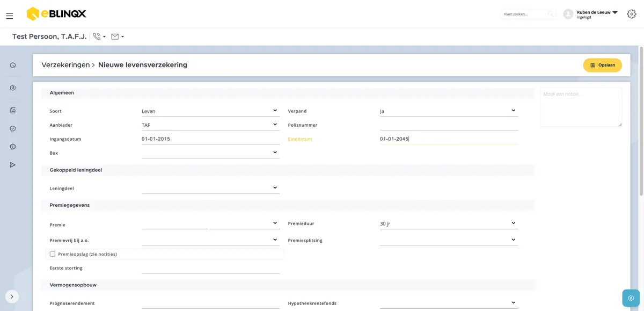Expand the sidebar with the arrow button
The height and width of the screenshot is (311, 644).
pos(12,296)
